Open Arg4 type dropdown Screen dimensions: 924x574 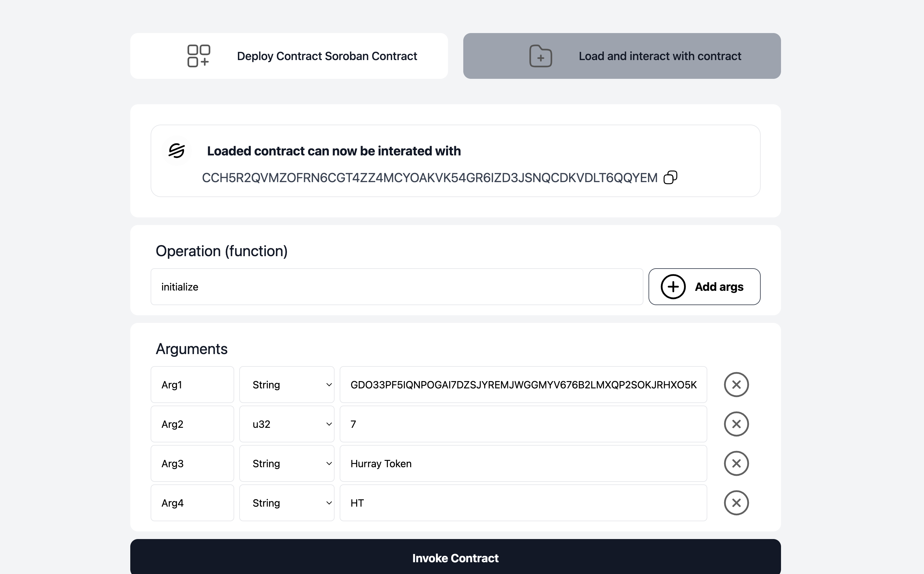click(x=287, y=503)
